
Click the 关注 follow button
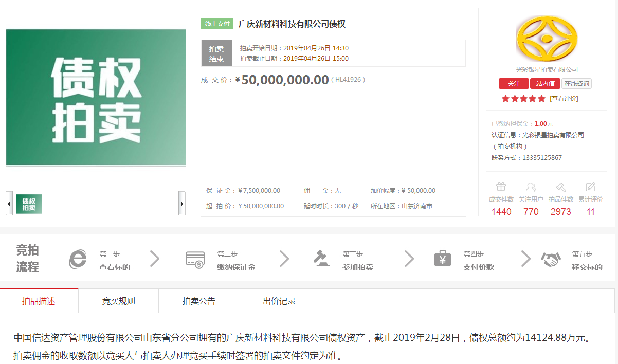[x=514, y=84]
